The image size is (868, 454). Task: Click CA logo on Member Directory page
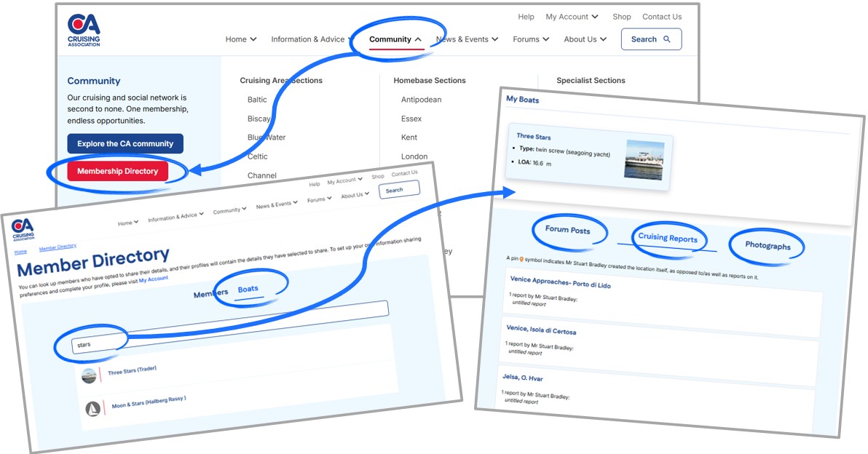pyautogui.click(x=23, y=229)
